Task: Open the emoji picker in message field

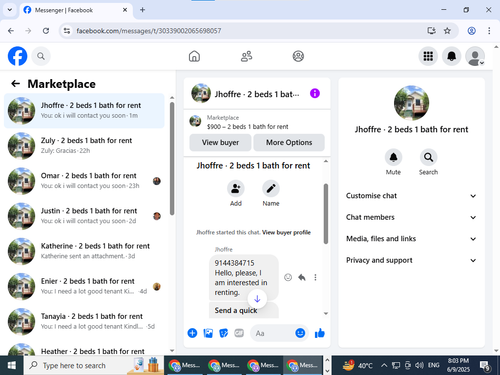Action: click(x=300, y=333)
